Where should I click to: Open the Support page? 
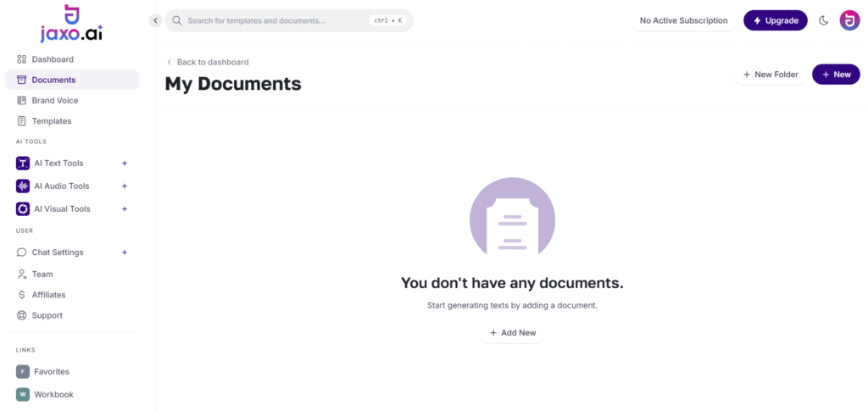click(x=72, y=315)
